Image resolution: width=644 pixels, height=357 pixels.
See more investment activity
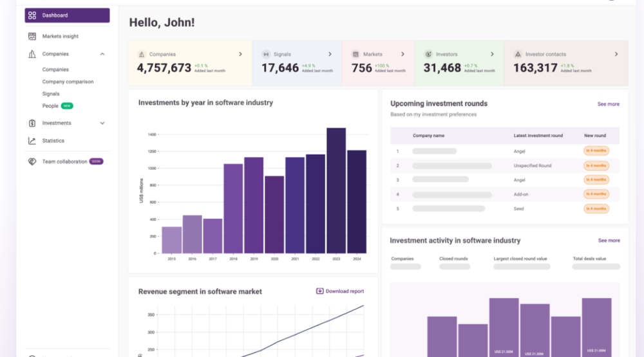pyautogui.click(x=609, y=241)
